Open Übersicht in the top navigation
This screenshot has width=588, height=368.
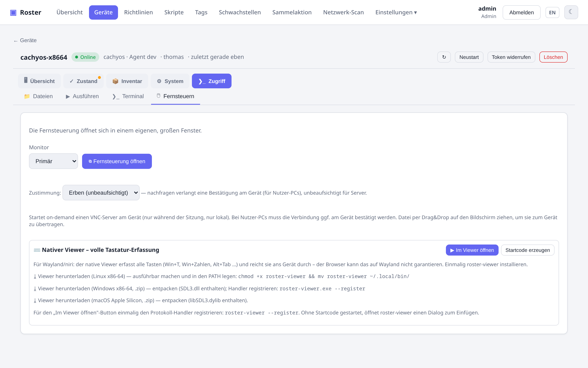coord(69,12)
